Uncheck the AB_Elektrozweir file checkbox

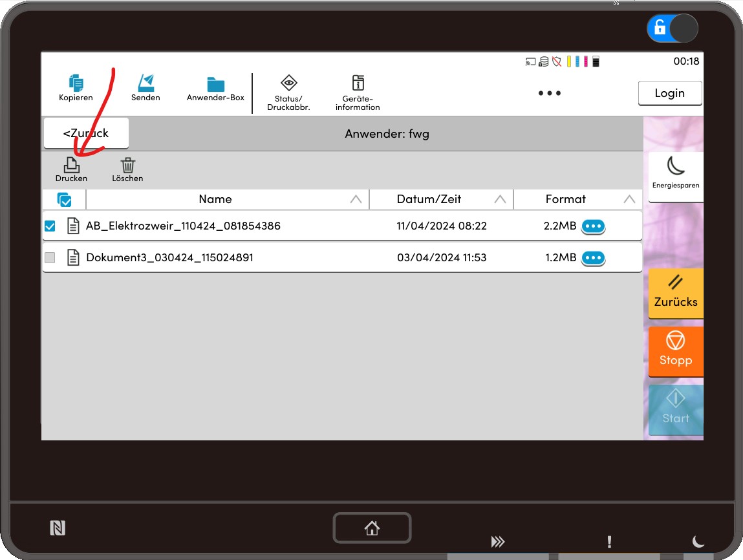click(x=50, y=226)
